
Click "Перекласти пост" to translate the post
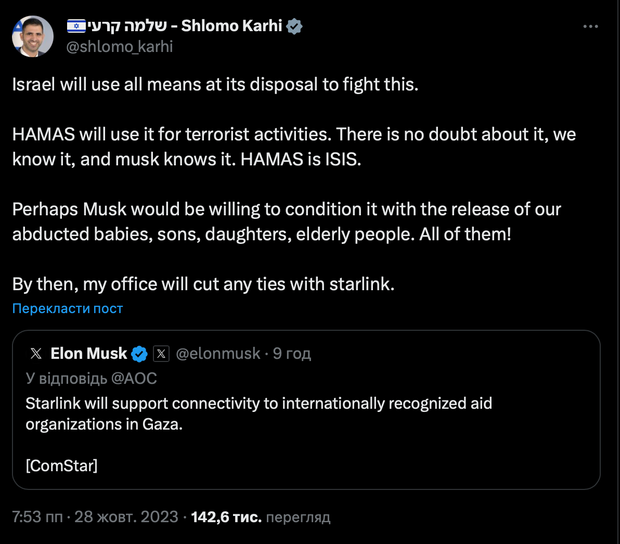tap(67, 309)
